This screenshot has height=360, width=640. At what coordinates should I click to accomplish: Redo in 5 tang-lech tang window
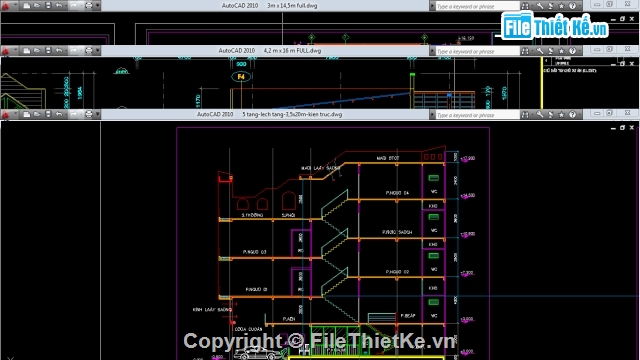click(x=73, y=114)
